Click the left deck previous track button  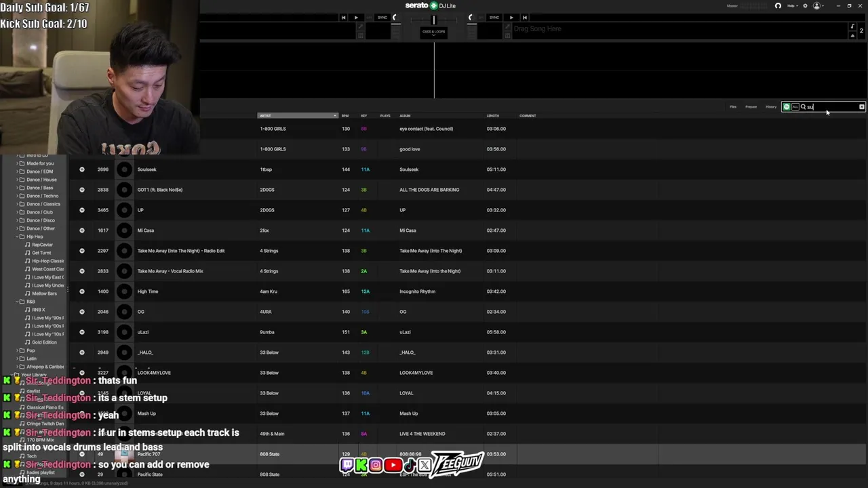tap(343, 18)
